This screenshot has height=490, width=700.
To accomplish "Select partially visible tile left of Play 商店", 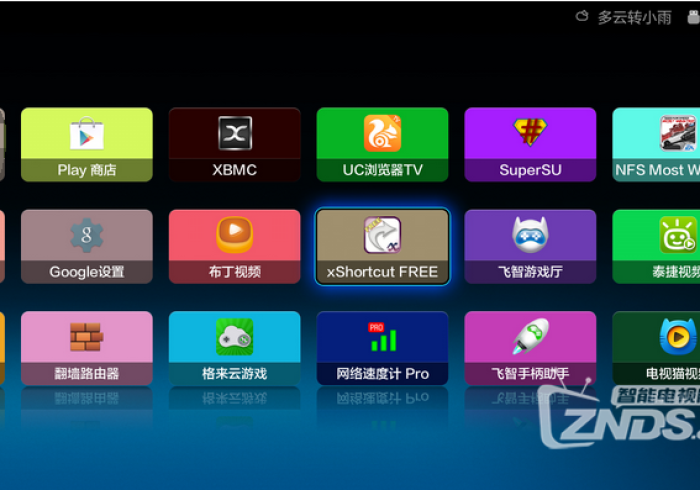I will [x=2, y=144].
